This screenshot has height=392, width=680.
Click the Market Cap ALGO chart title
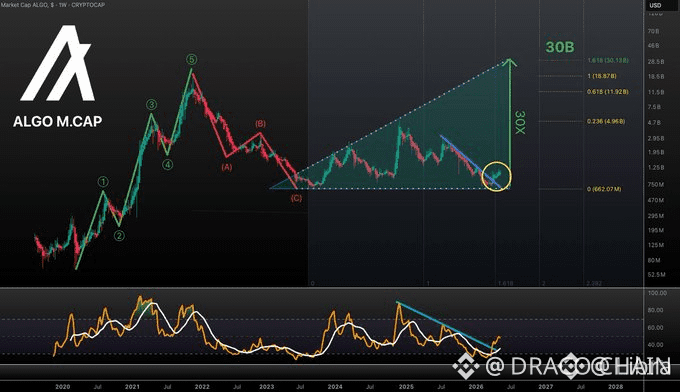point(53,5)
